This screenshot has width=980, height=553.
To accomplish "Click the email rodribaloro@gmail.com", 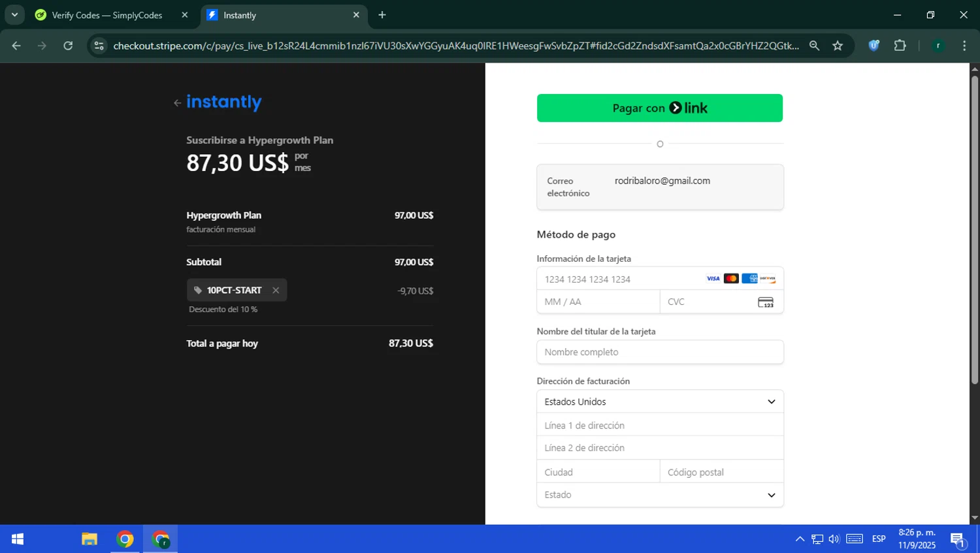I will point(662,181).
